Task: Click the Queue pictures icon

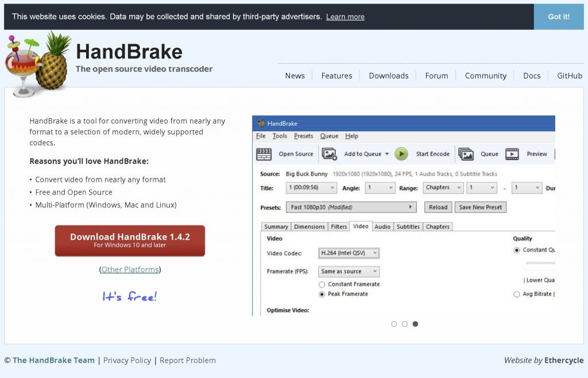Action: (466, 154)
